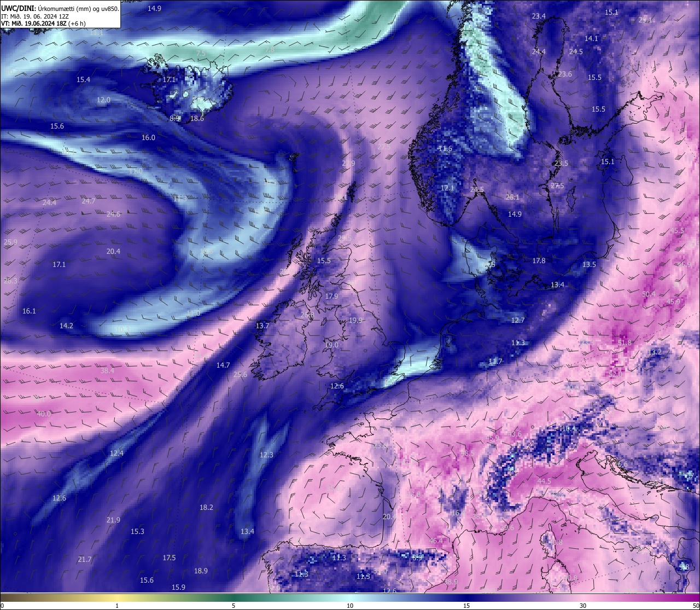Click the 51.8 value label

[x=625, y=343]
